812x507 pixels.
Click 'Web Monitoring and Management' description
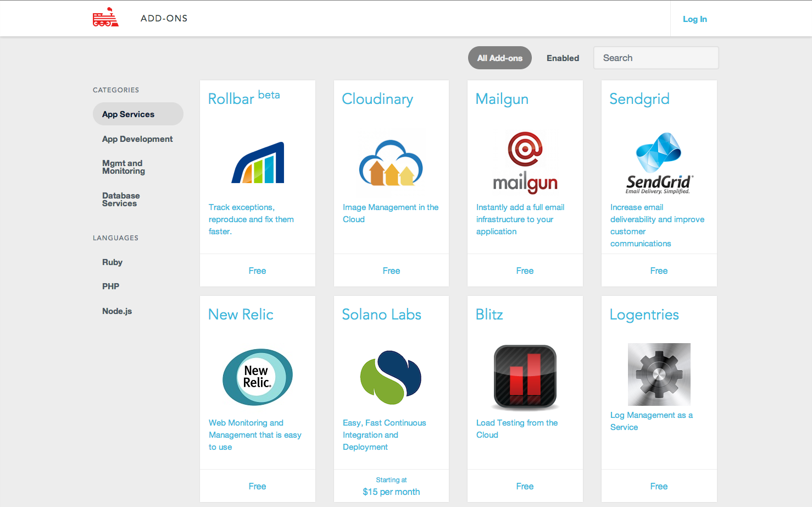[255, 435]
